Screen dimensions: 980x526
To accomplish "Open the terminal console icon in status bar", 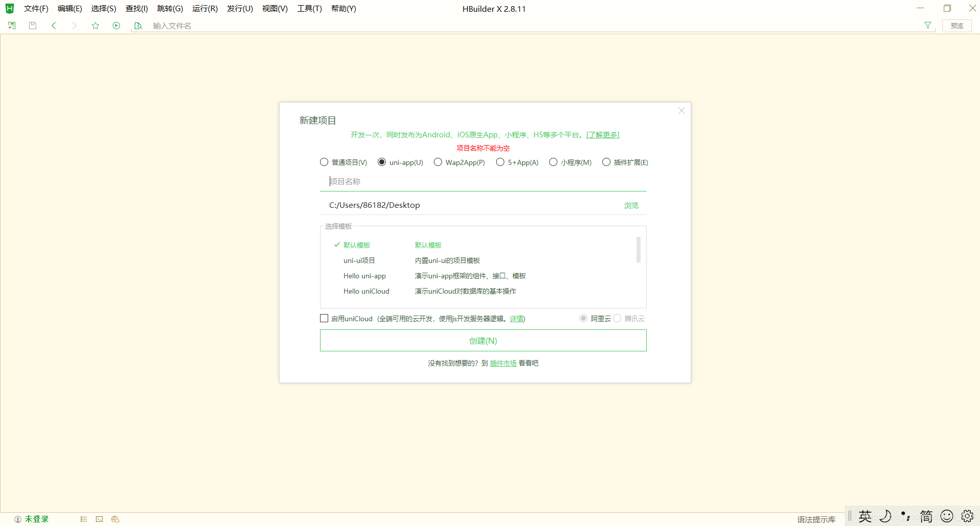I will click(x=99, y=519).
